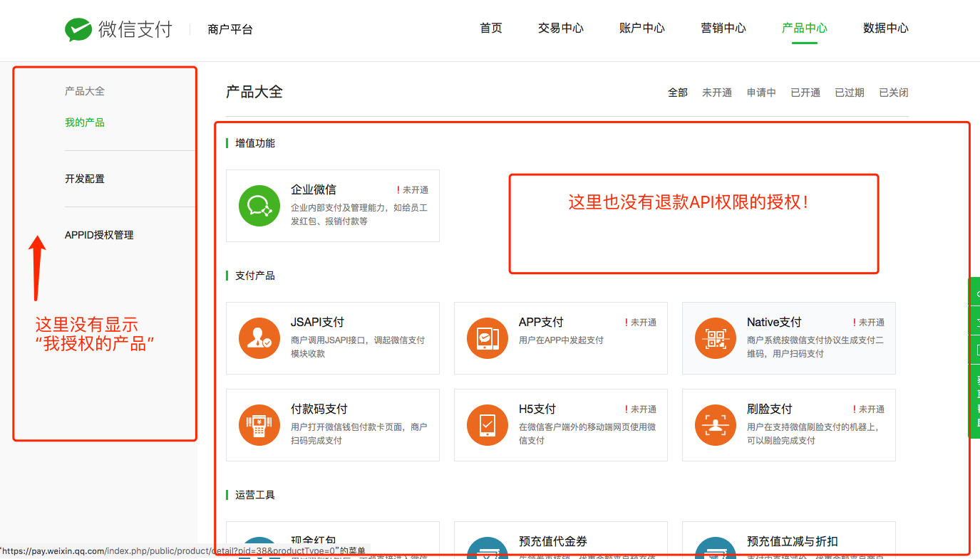Click the 支付产品 section heading

255,276
